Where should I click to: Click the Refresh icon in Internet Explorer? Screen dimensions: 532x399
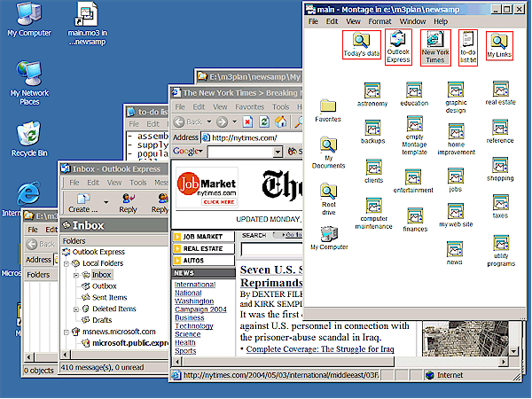(264, 121)
